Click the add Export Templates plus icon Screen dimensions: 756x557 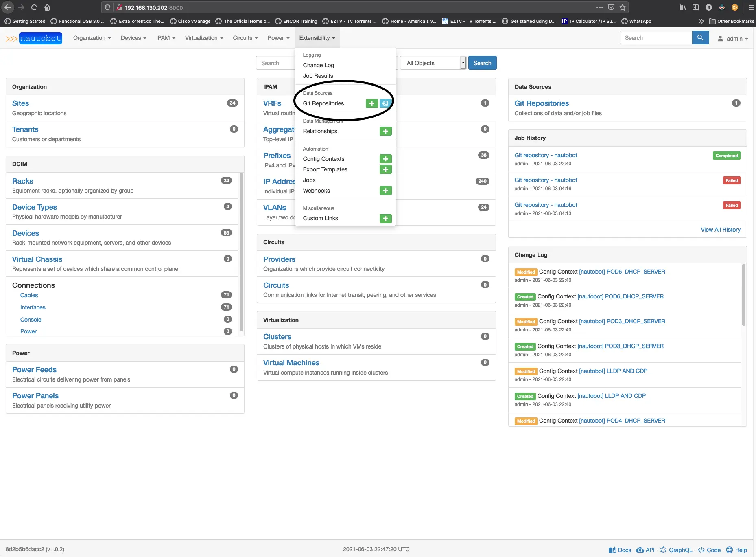(x=385, y=169)
